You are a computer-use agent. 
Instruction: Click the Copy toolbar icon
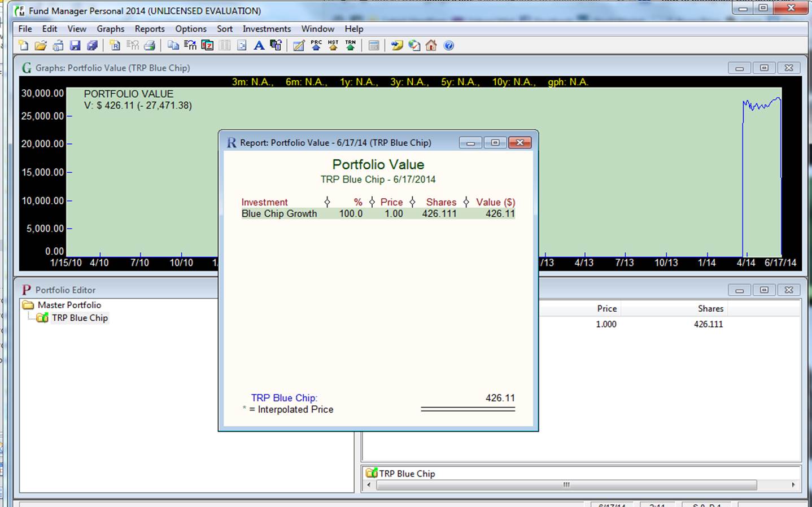[x=173, y=46]
